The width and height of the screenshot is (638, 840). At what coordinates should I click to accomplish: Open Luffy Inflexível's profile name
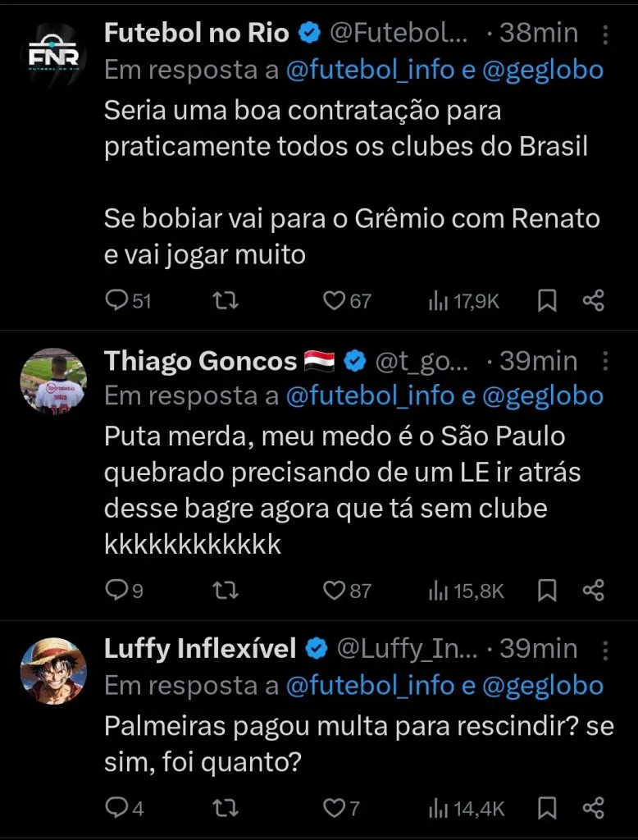pos(199,649)
